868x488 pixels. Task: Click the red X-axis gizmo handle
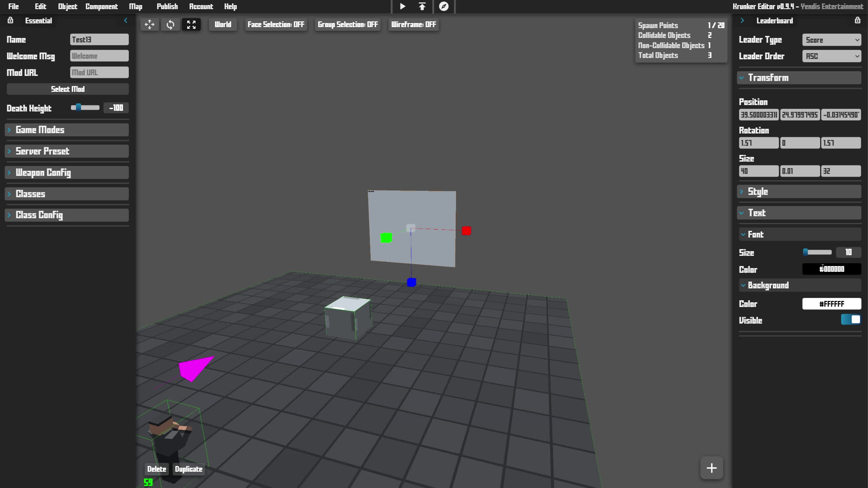pyautogui.click(x=466, y=231)
